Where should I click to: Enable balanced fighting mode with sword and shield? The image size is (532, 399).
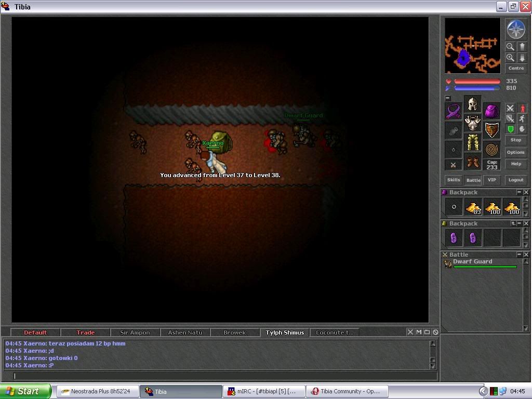point(510,118)
